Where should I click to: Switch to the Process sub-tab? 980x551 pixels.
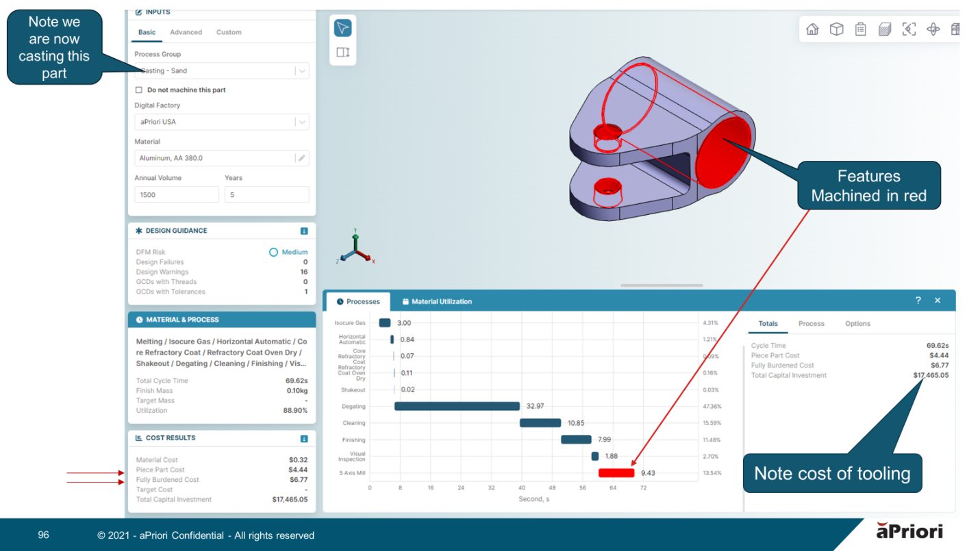pyautogui.click(x=812, y=324)
